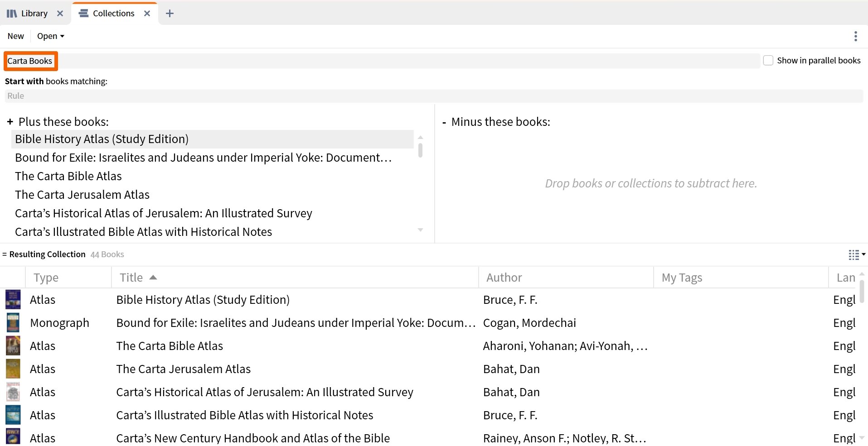Click New collection button
Image resolution: width=868 pixels, height=446 pixels.
[16, 36]
